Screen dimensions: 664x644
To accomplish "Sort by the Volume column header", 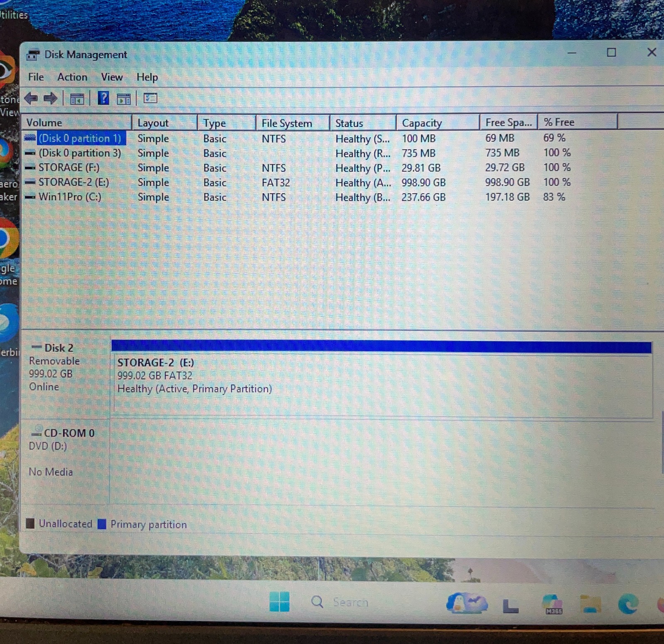I will click(x=77, y=123).
